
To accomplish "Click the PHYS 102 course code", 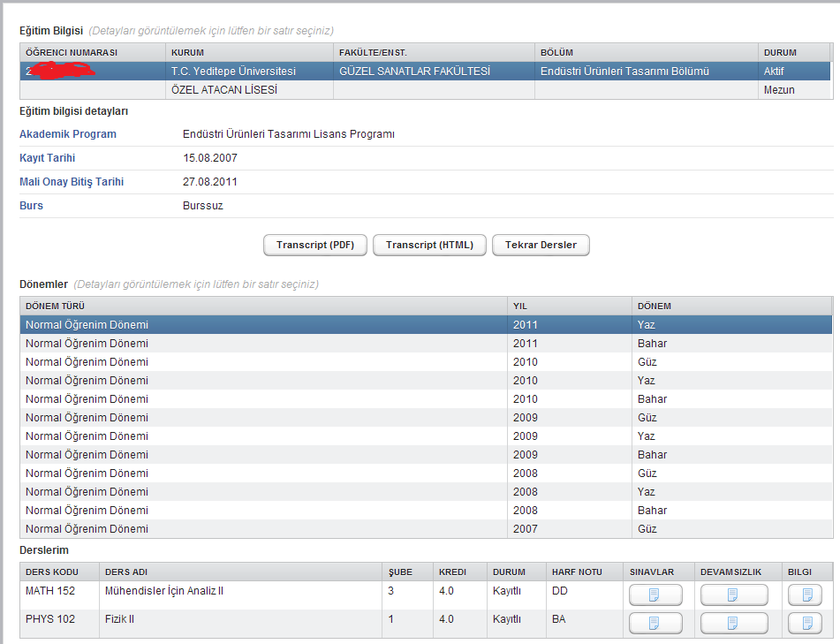I will point(50,618).
